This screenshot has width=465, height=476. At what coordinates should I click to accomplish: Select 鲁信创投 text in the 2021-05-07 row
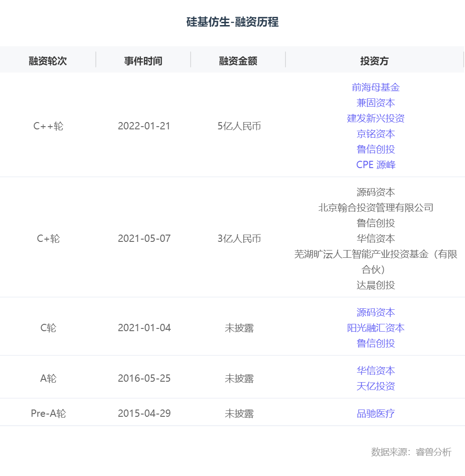click(x=376, y=223)
